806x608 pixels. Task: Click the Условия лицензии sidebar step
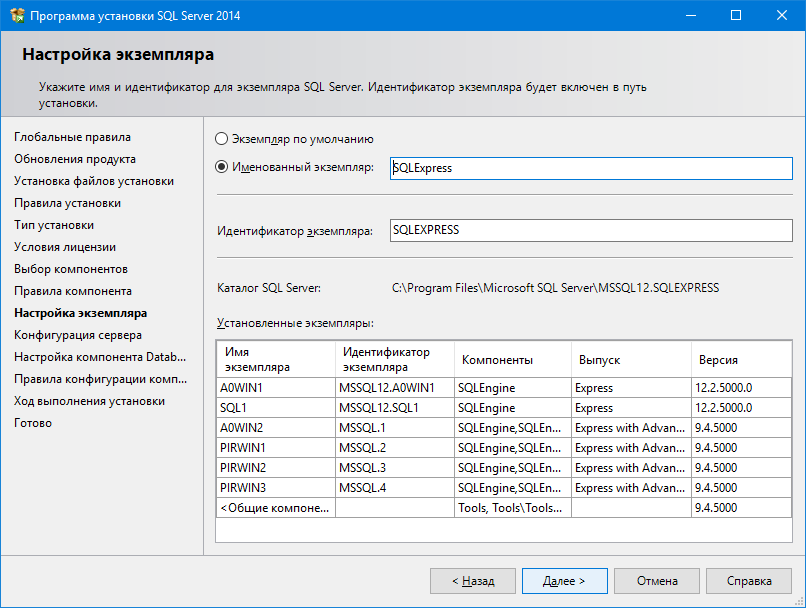pos(65,247)
